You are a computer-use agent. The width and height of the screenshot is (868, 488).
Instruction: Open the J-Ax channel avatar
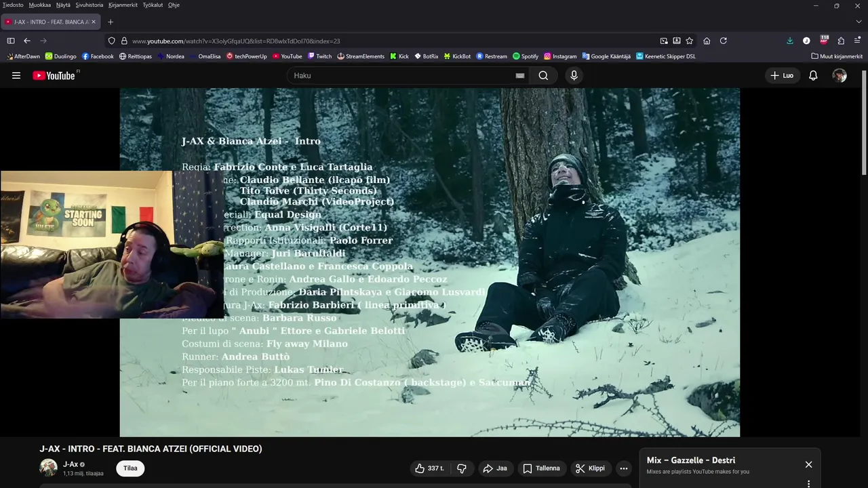[x=48, y=468]
